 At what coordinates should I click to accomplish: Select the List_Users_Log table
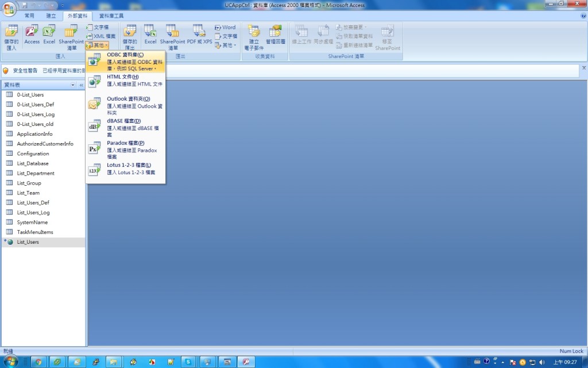44,212
